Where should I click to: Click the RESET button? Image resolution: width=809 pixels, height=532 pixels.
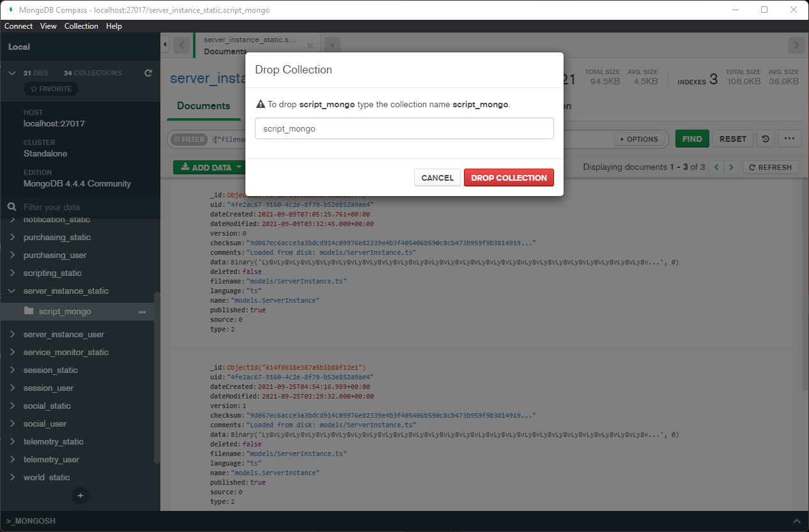point(733,139)
